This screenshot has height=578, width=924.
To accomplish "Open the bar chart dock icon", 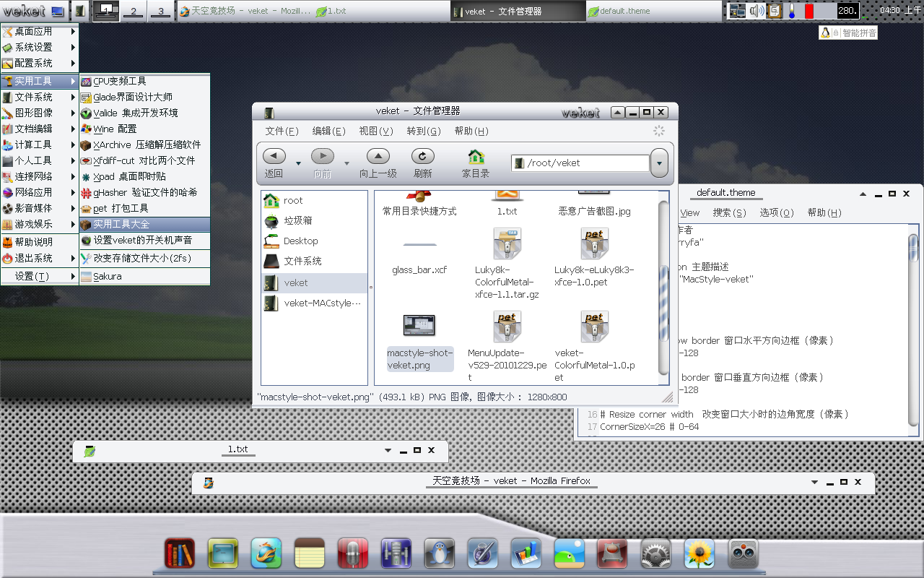I will 526,555.
